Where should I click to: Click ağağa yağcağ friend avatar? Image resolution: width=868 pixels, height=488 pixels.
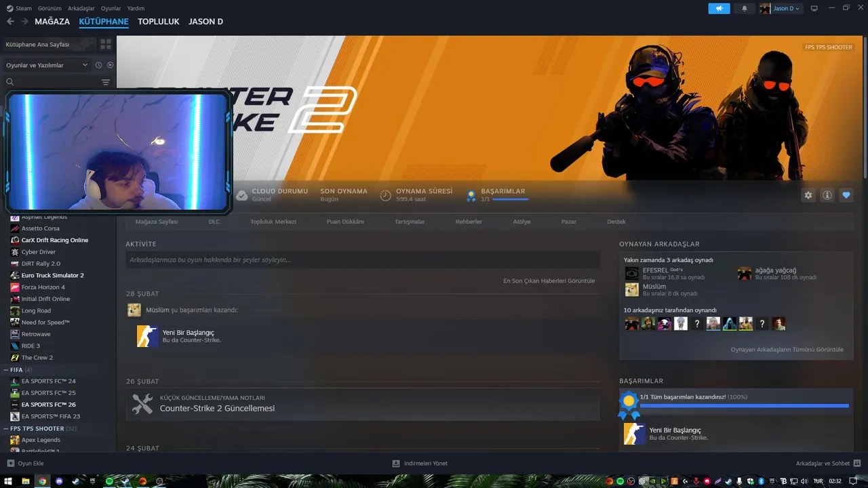click(x=745, y=273)
